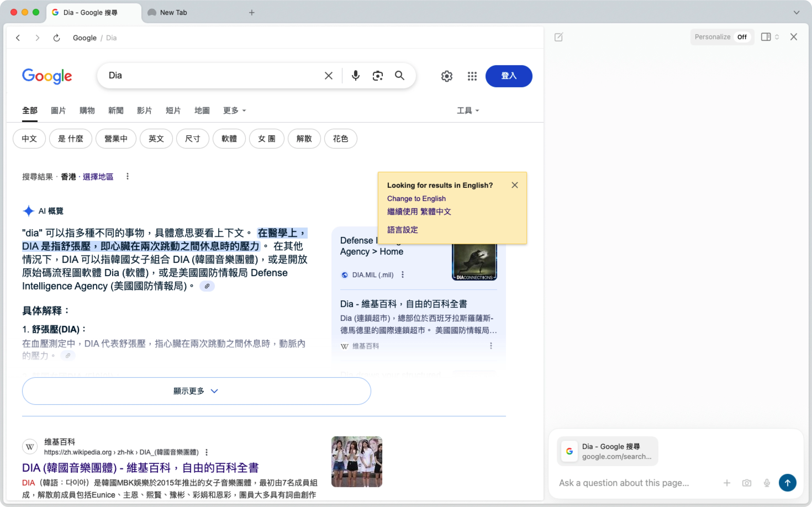Click the 登入 sign-in button

coord(508,76)
